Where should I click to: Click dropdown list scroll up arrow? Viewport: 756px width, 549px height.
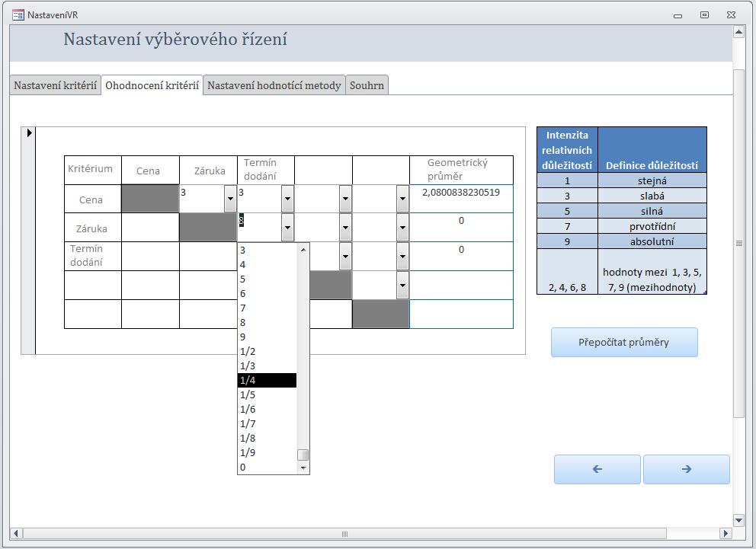[x=303, y=250]
